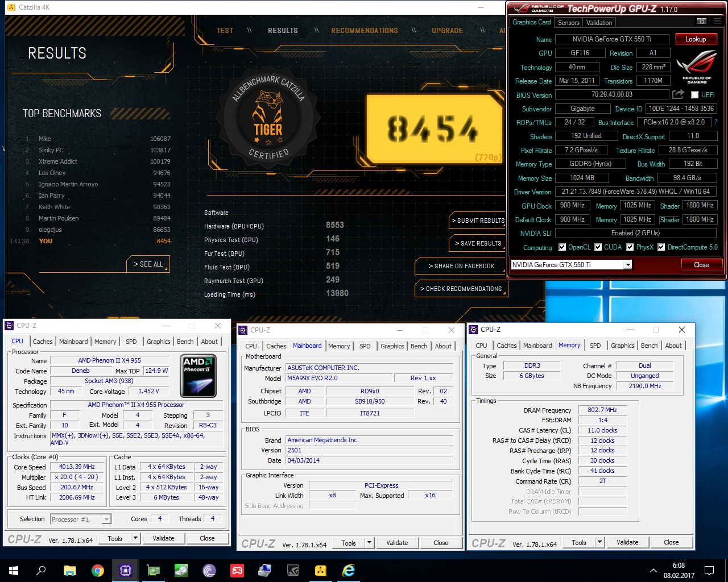The width and height of the screenshot is (728, 582).
Task: Click the BIOS export share icon in GPU-Z
Action: click(678, 94)
